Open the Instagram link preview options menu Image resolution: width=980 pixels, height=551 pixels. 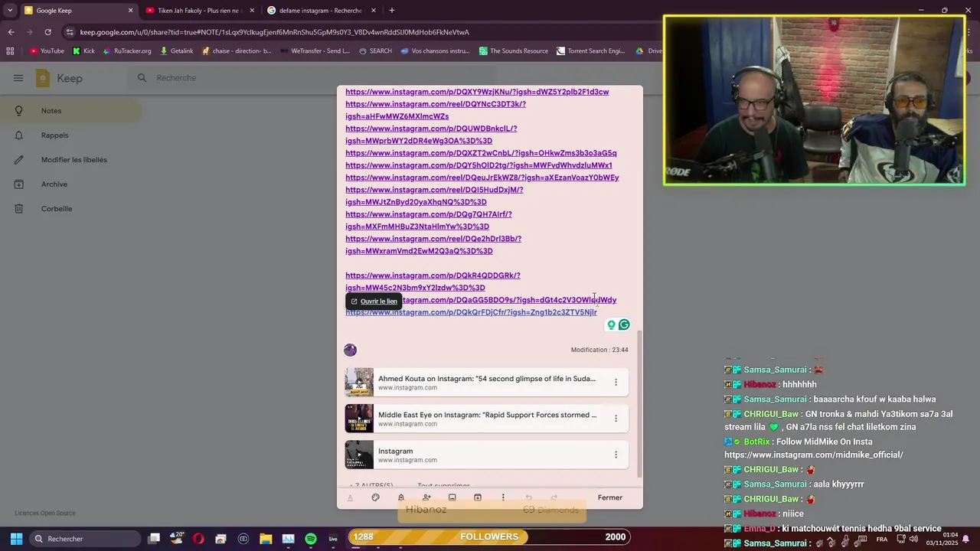(x=616, y=455)
